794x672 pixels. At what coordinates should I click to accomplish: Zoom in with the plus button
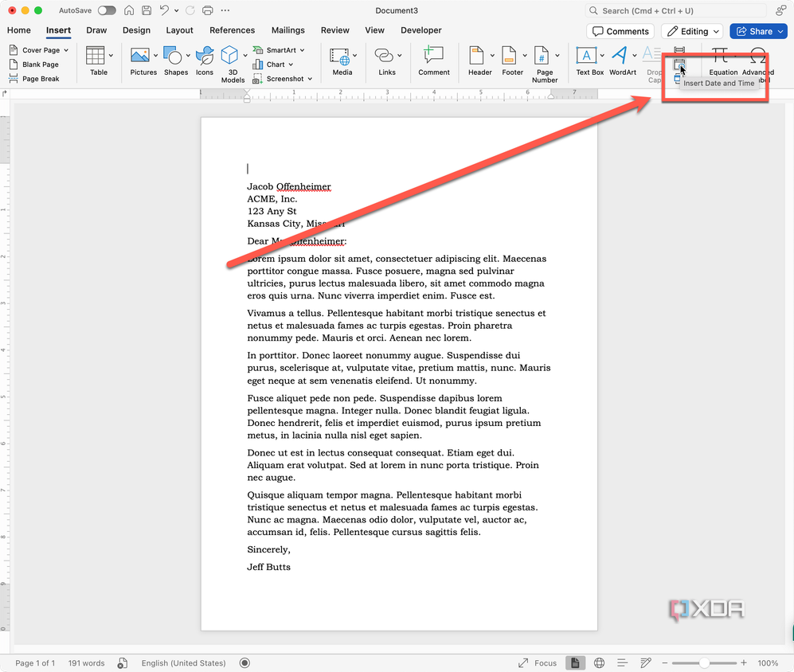point(744,663)
